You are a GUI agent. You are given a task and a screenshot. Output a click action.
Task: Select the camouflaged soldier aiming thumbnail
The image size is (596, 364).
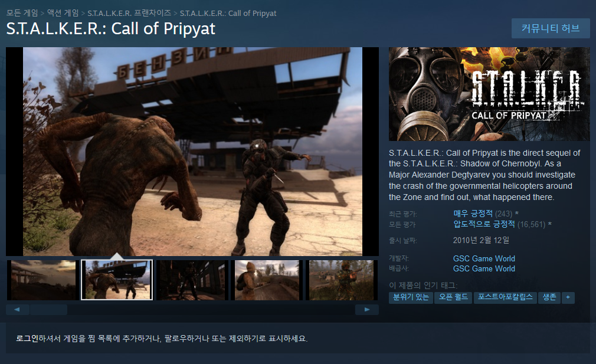point(341,280)
